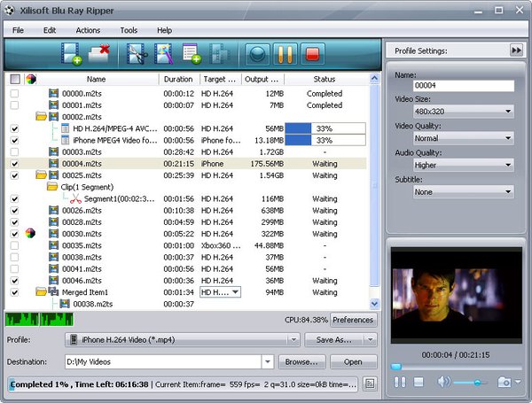Click the Add File toolbar icon
The width and height of the screenshot is (532, 403).
[72, 54]
